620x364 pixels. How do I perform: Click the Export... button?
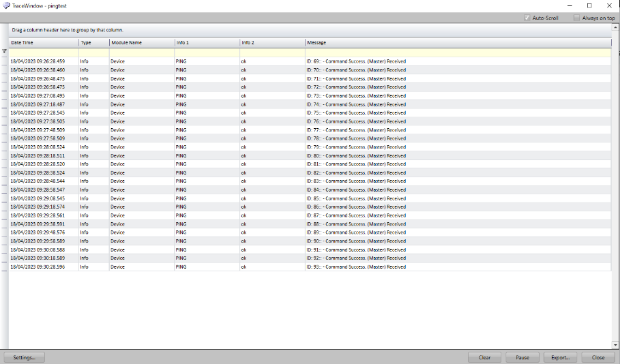560,357
